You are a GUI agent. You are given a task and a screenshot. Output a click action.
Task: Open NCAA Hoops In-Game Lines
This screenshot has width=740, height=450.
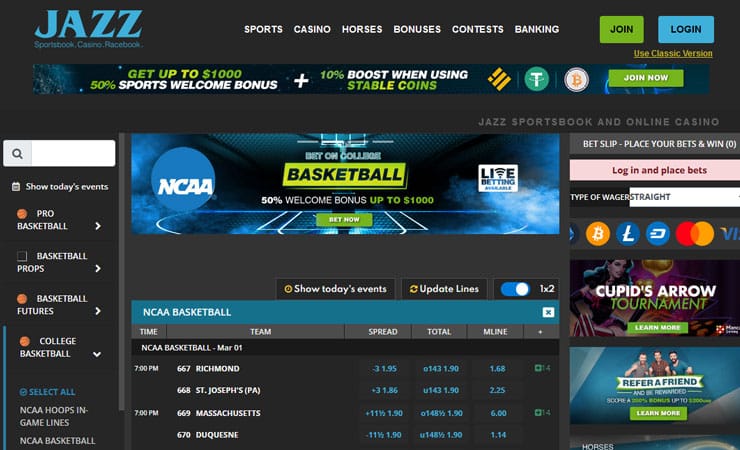53,416
